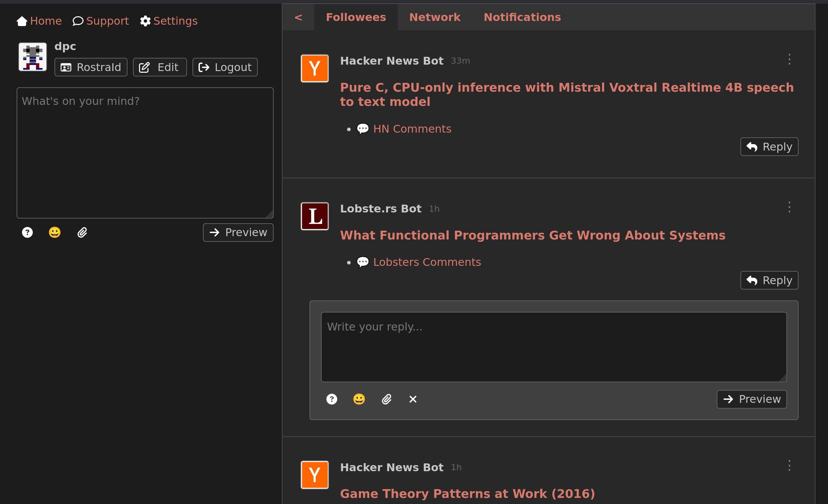Click the attachment paperclip under the main post box
The image size is (828, 504).
click(82, 232)
